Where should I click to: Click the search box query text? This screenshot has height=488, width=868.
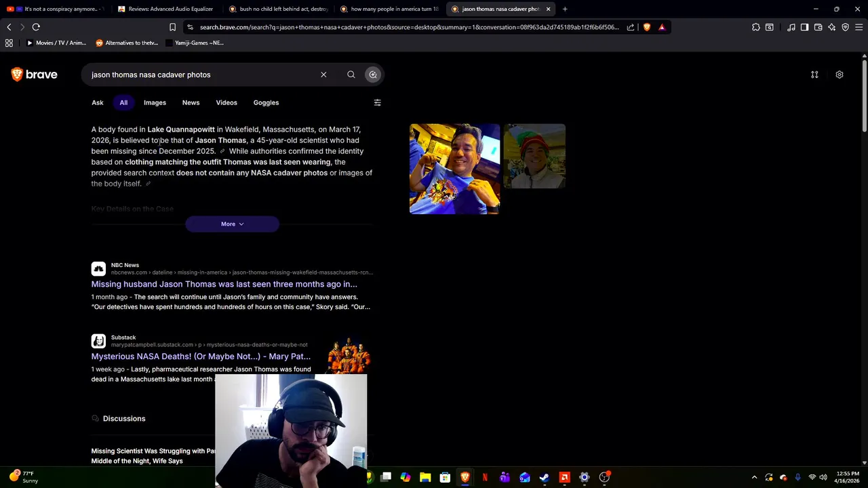151,75
